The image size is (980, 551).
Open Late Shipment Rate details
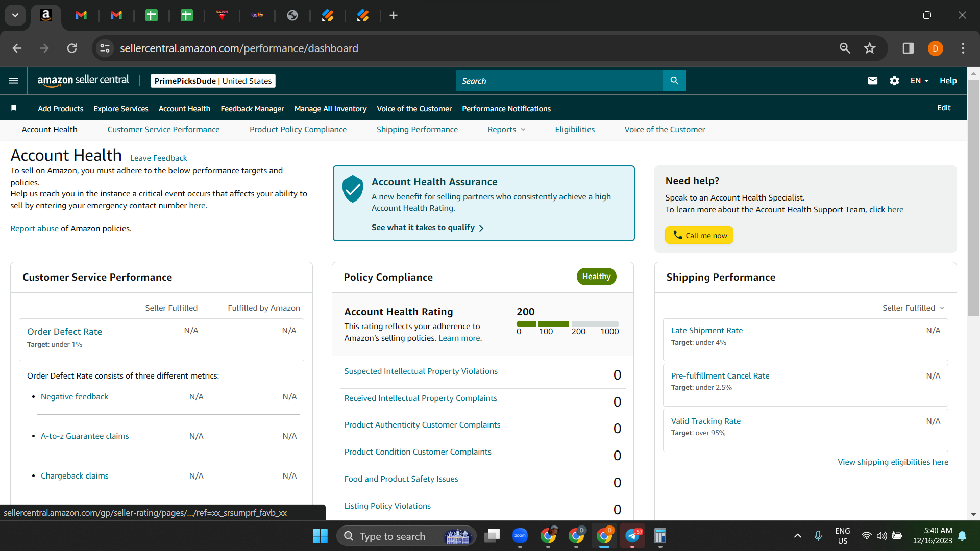click(707, 331)
